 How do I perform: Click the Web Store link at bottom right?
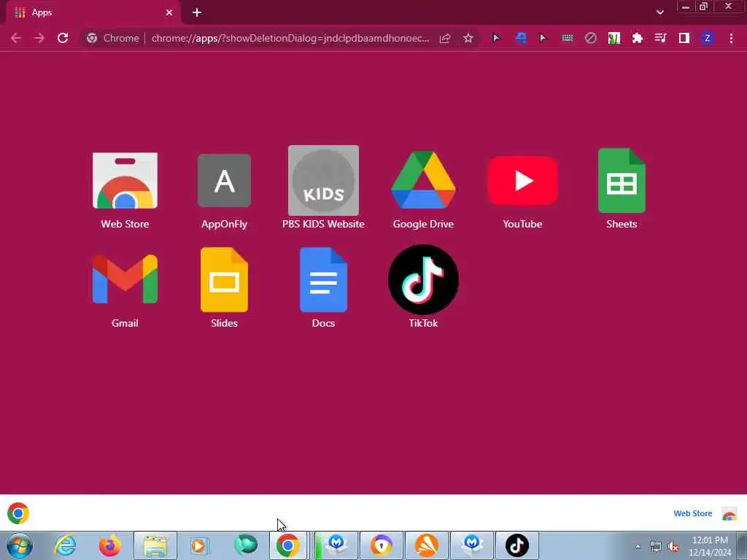pyautogui.click(x=693, y=513)
